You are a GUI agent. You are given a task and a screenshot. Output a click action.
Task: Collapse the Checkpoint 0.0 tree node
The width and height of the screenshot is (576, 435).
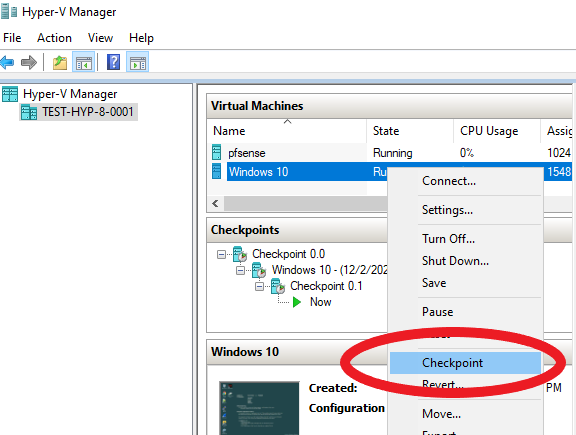(x=221, y=254)
